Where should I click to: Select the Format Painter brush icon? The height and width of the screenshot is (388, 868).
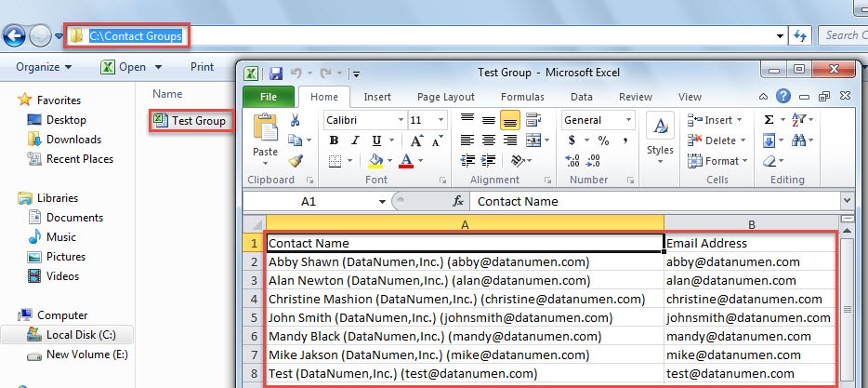296,161
